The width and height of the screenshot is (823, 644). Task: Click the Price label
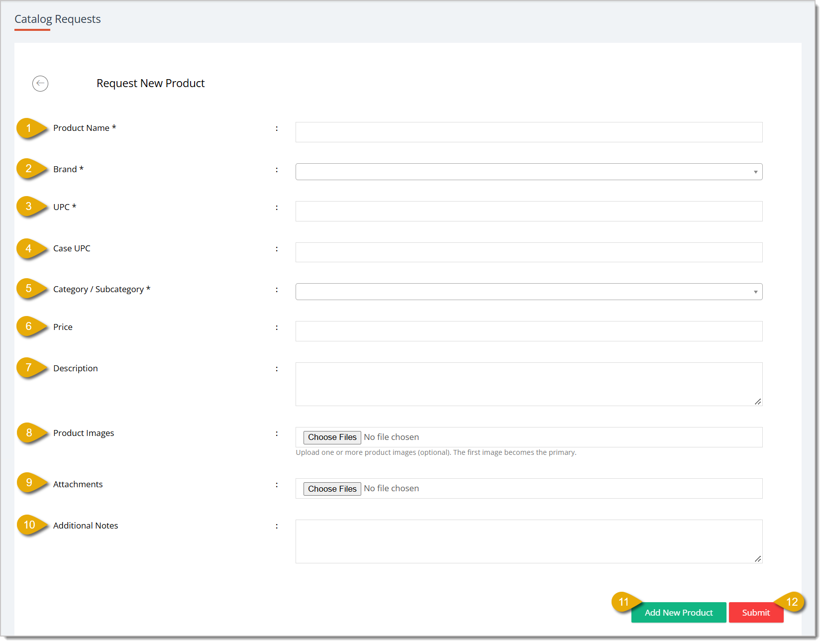pos(63,327)
